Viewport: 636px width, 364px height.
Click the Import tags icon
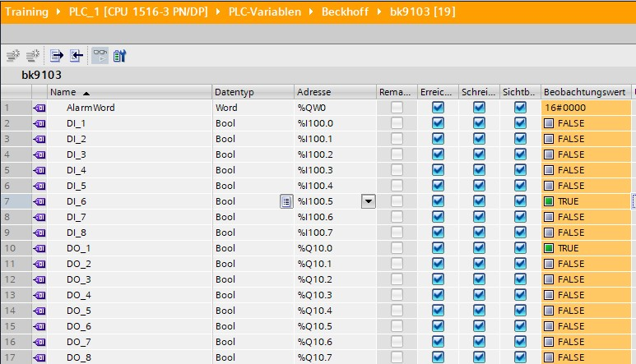coord(77,56)
